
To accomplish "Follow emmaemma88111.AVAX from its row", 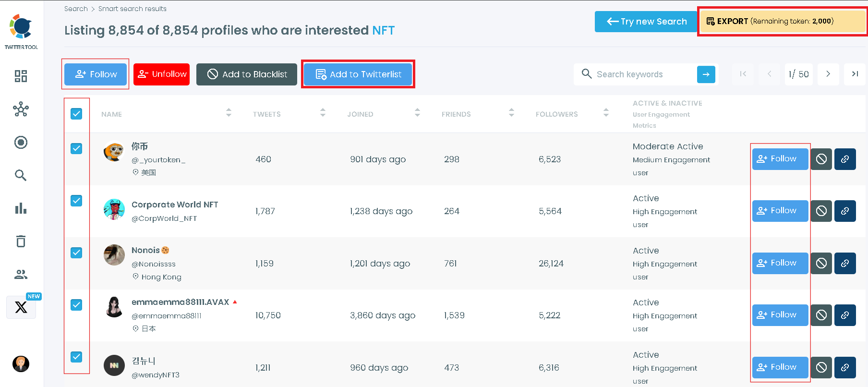I will 780,315.
